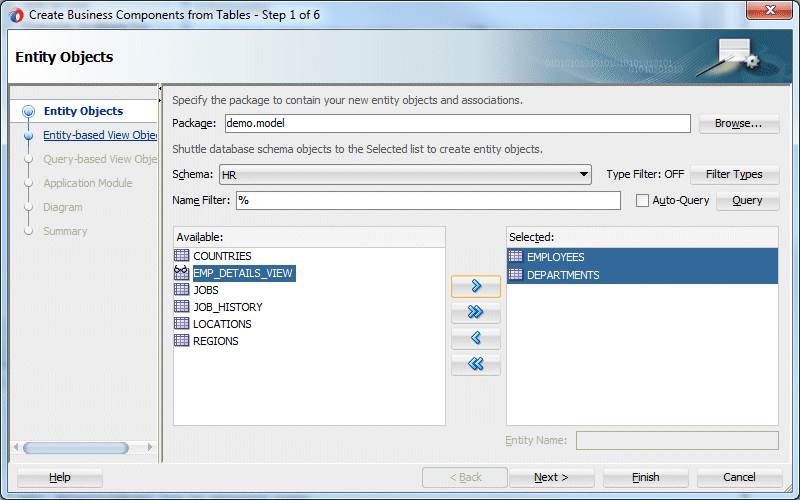Viewport: 800px width, 500px height.
Task: Click the Cancel button
Action: [739, 478]
